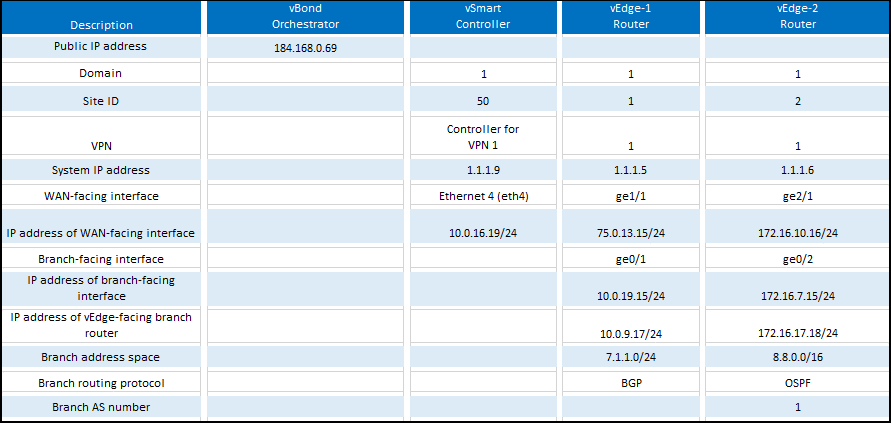891x423 pixels.
Task: Click the OSPF routing protocol cell
Action: pyautogui.click(x=798, y=383)
